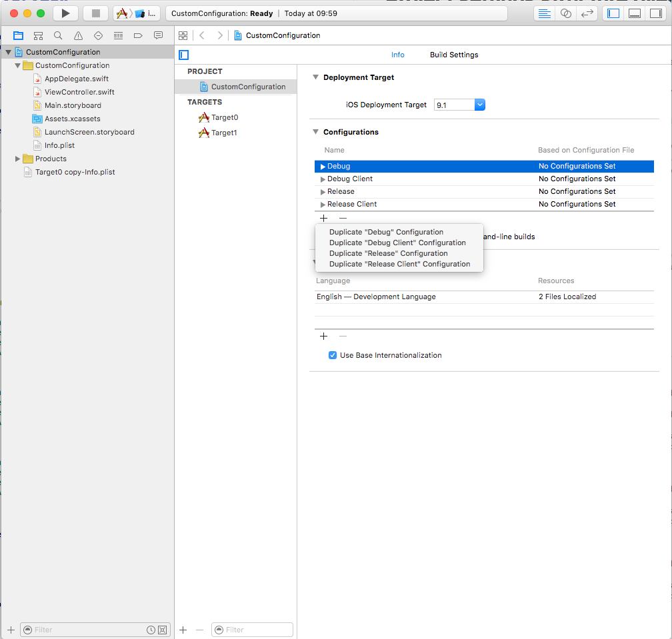Expand the Products folder
Viewport: 672px width, 639px height.
(x=18, y=159)
